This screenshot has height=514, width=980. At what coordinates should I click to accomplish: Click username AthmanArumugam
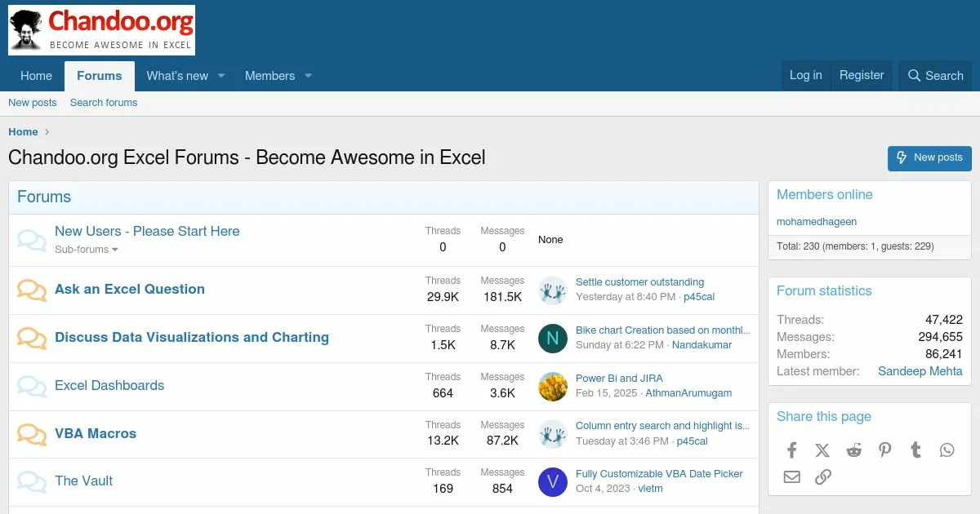pyautogui.click(x=688, y=393)
